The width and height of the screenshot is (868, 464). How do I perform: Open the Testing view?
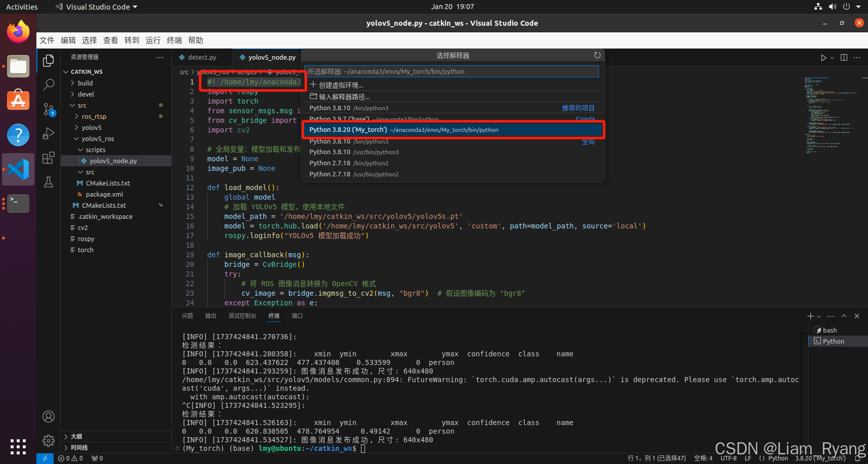[x=48, y=182]
